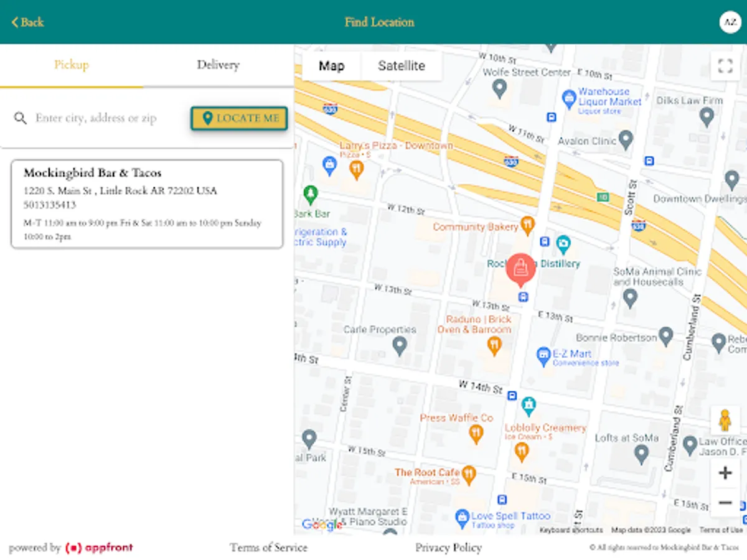The width and height of the screenshot is (747, 560).
Task: Click the Wolfe Street Center map pin
Action: point(499,89)
